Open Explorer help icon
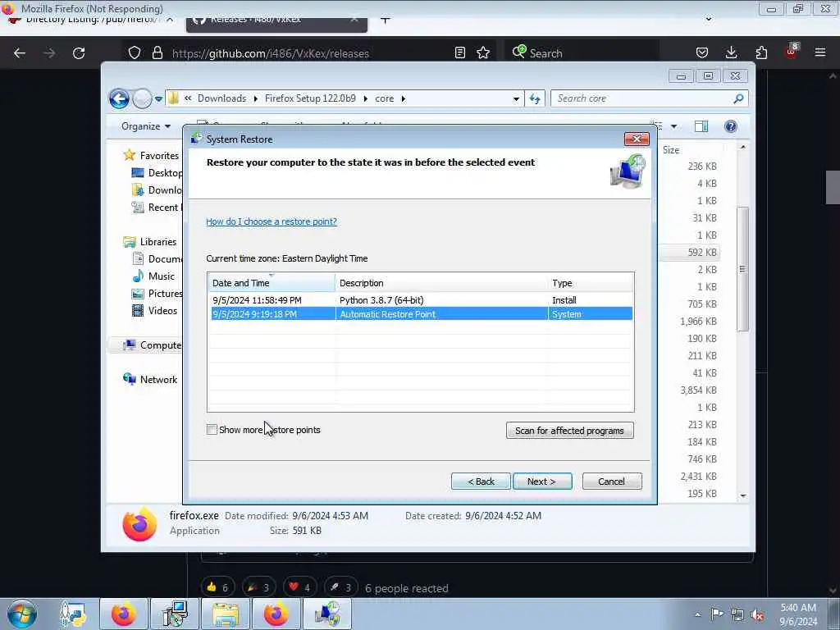This screenshot has width=840, height=630. 730,126
